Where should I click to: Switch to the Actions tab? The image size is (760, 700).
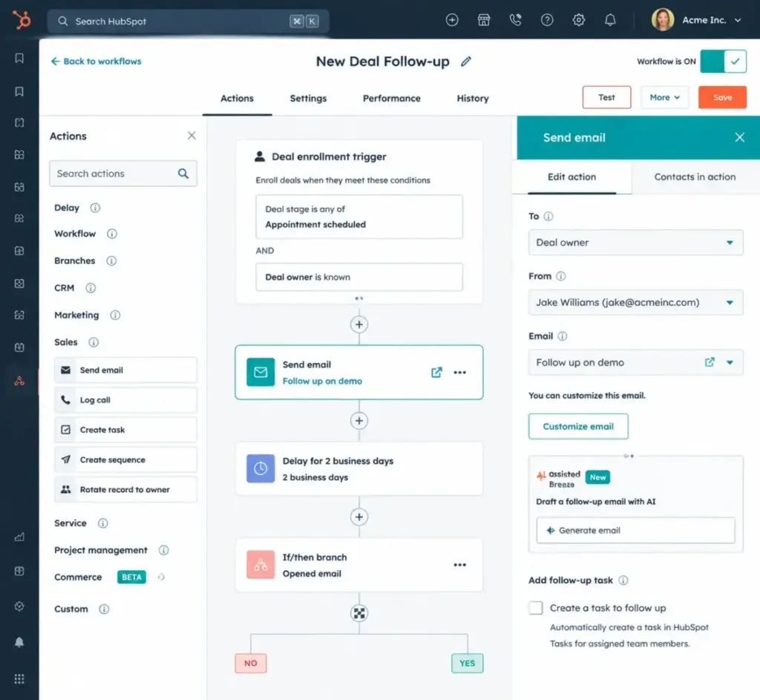[x=237, y=99]
